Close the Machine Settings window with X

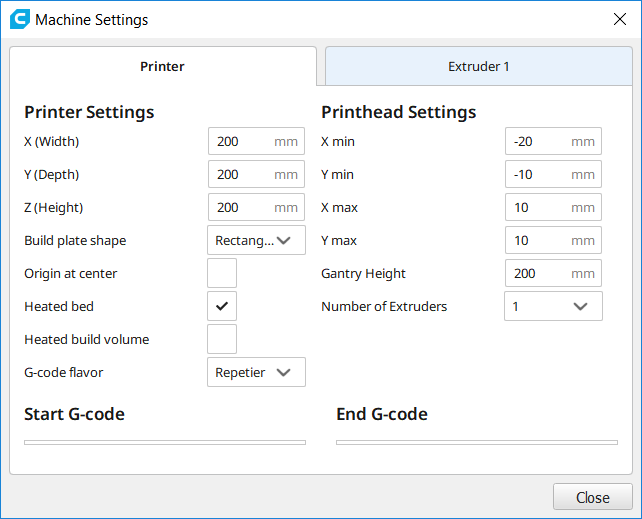pyautogui.click(x=619, y=19)
